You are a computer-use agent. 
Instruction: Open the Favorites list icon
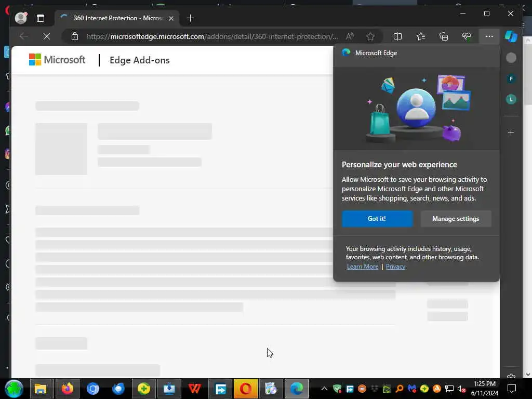(421, 36)
